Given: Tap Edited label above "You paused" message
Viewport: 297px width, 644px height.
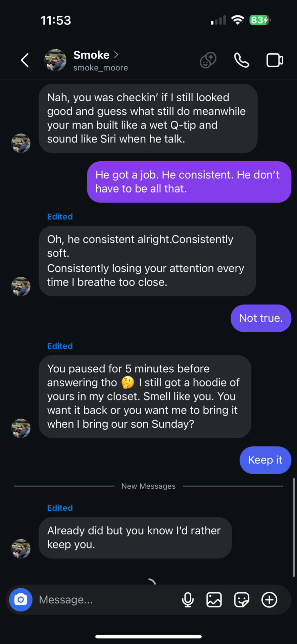Looking at the screenshot, I should [x=60, y=346].
